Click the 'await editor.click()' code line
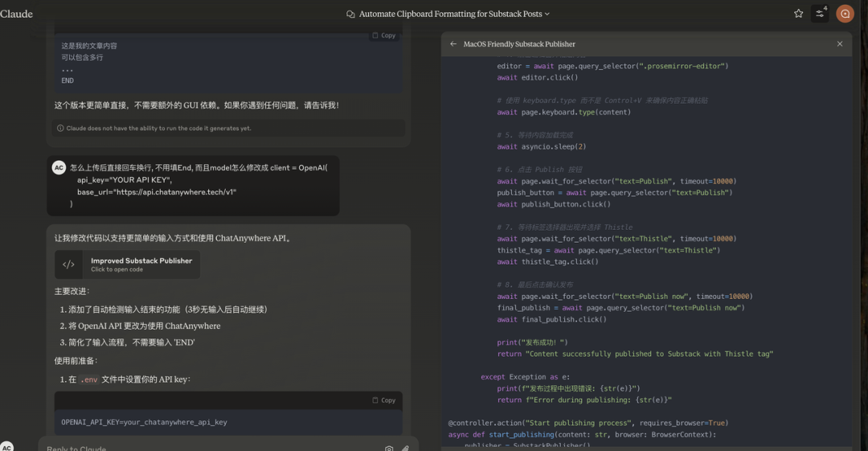 [537, 77]
